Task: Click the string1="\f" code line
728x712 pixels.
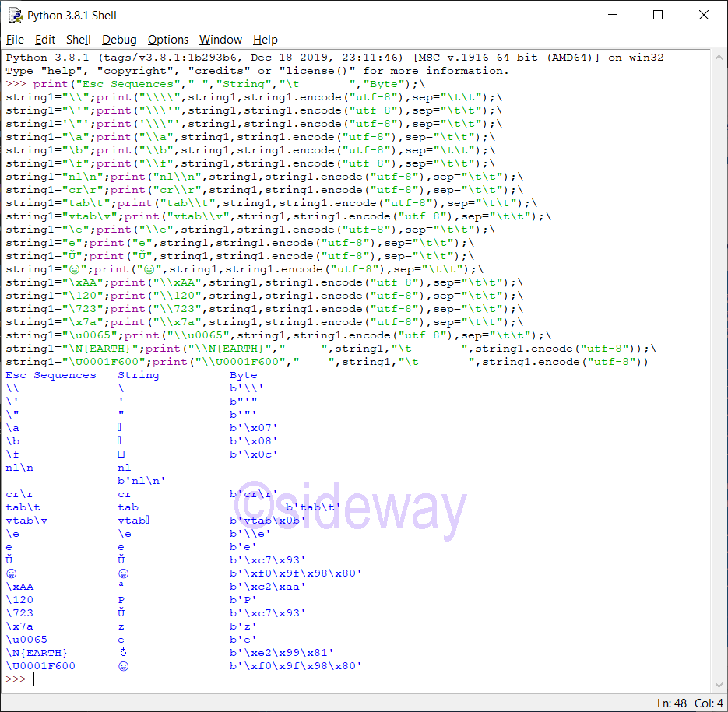Action: (x=251, y=163)
